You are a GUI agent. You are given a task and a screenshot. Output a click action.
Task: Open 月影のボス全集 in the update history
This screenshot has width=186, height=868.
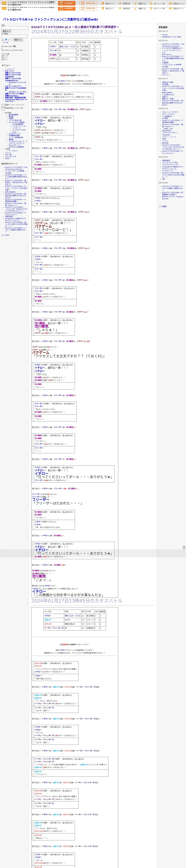(x=167, y=82)
